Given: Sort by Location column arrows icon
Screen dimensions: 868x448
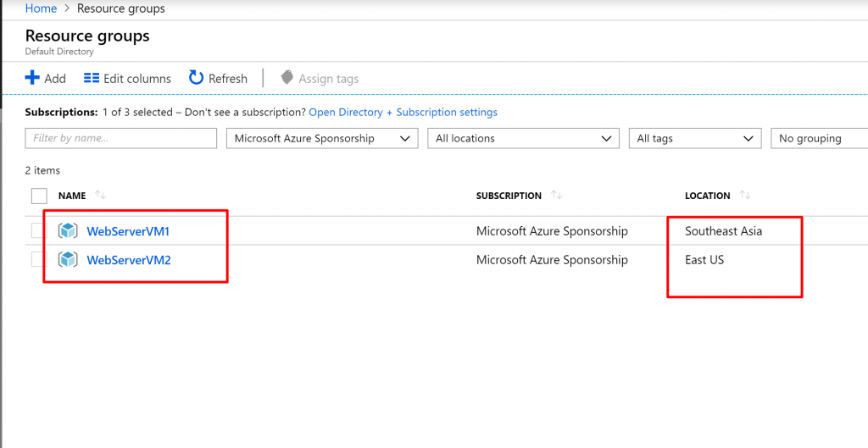Looking at the screenshot, I should click(745, 195).
